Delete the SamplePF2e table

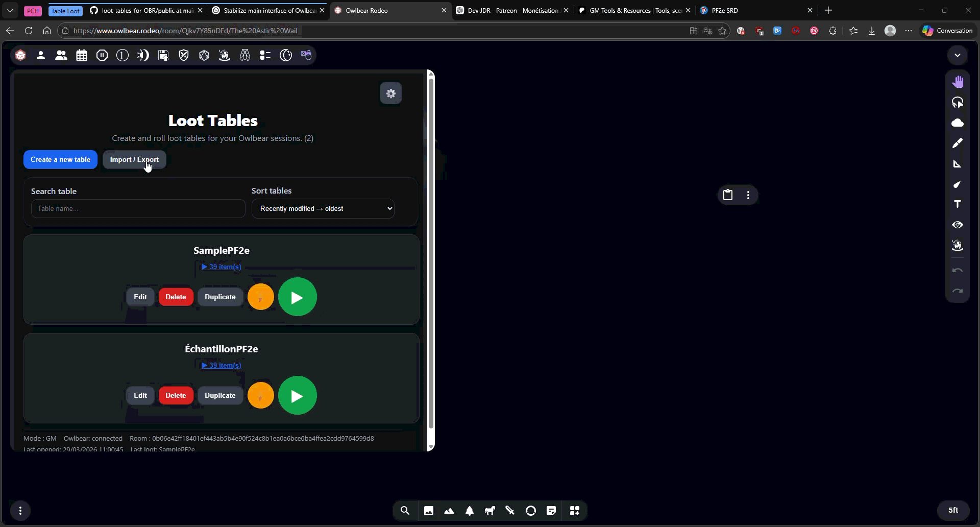tap(176, 297)
